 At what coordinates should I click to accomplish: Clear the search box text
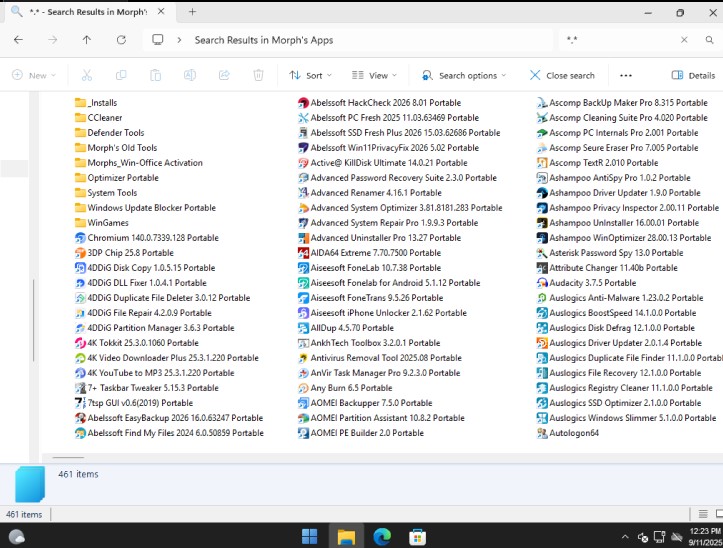[x=684, y=40]
